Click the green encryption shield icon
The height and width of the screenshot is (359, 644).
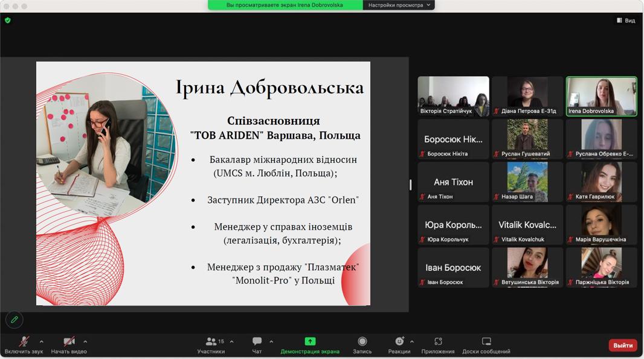(8, 20)
